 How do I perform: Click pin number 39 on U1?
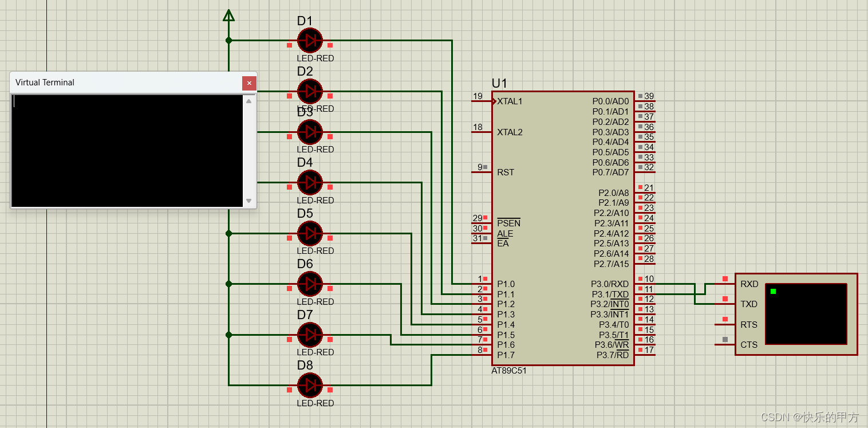(649, 96)
